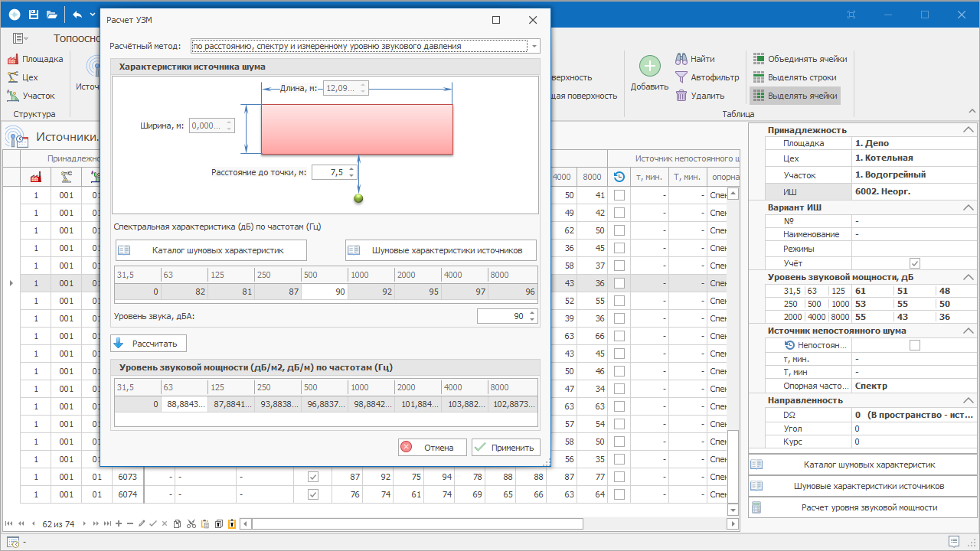Screen dimensions: 980x551
Task: Open the undo history dropdown arrow
Action: (x=93, y=15)
